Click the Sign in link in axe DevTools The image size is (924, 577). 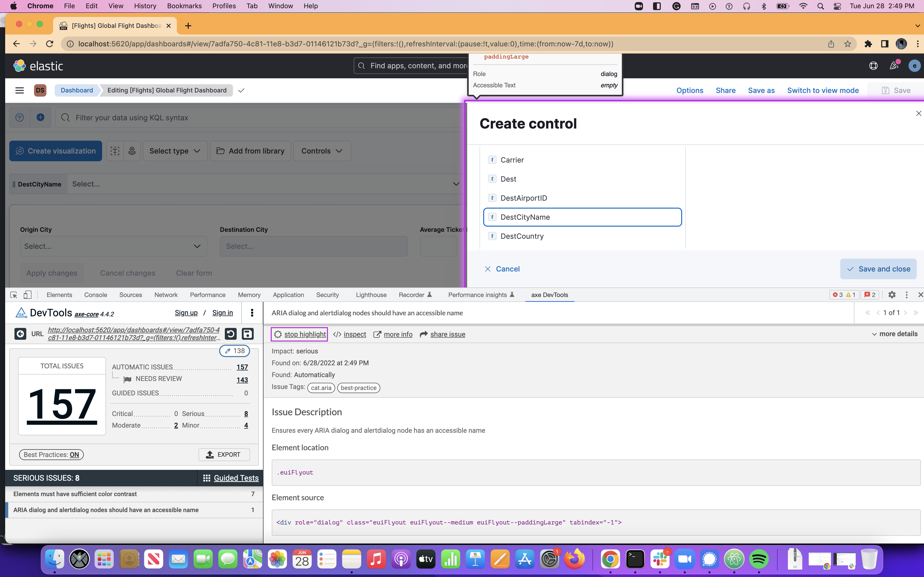[222, 312]
